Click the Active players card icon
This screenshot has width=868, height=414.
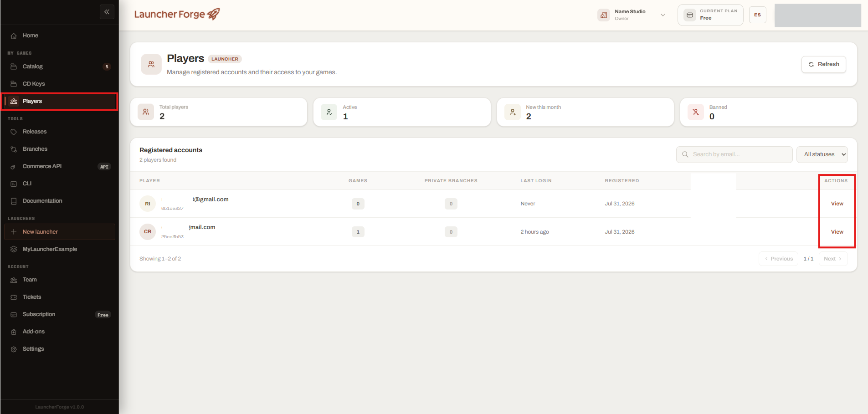(329, 112)
